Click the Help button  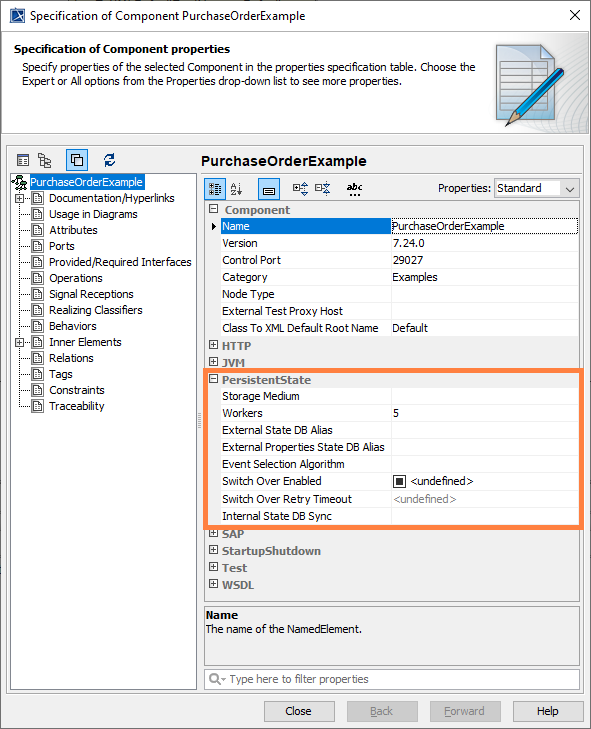(x=548, y=711)
